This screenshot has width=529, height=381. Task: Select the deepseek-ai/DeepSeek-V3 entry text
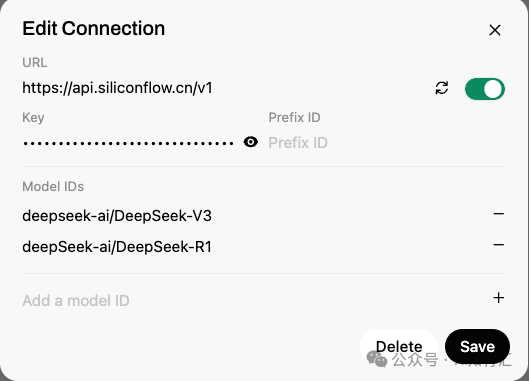click(117, 216)
